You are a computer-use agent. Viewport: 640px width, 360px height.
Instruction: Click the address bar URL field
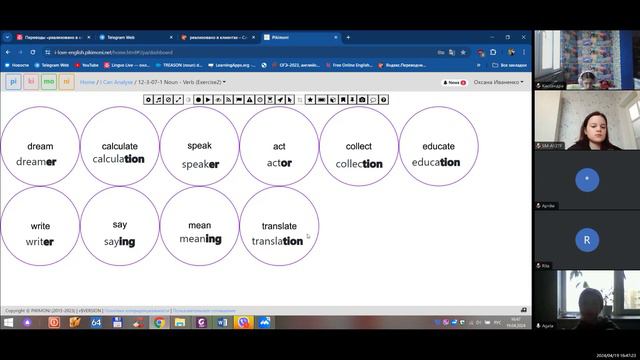point(245,52)
